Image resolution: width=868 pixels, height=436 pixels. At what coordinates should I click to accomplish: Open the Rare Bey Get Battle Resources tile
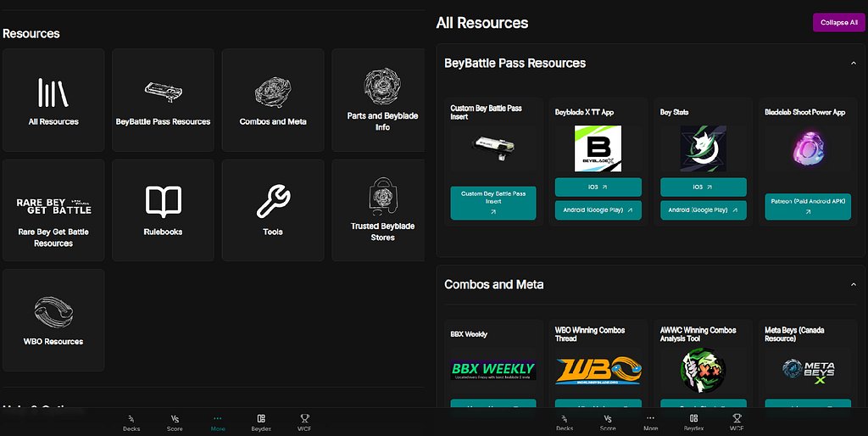(x=53, y=210)
